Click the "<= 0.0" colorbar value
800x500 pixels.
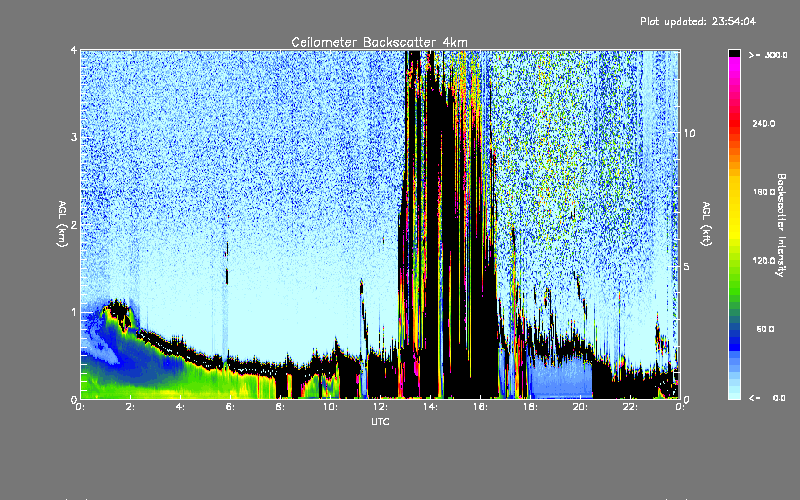tap(768, 398)
